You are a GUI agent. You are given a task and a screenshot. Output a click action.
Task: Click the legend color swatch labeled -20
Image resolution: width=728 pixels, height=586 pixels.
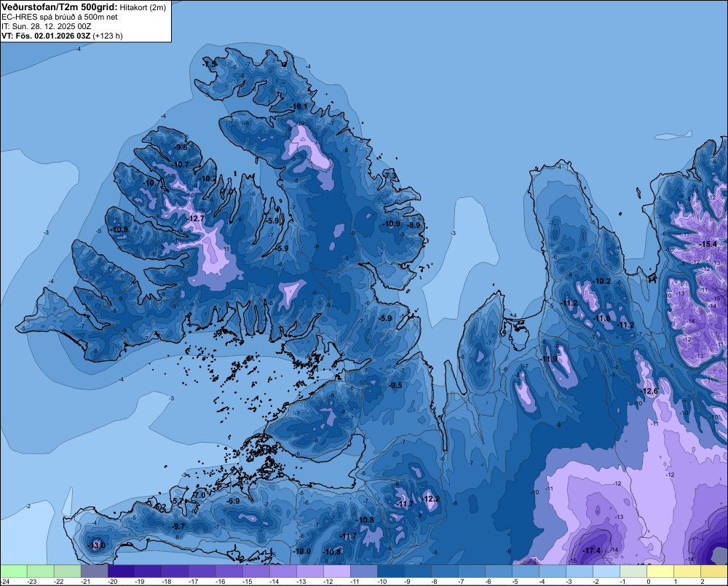coord(121,571)
